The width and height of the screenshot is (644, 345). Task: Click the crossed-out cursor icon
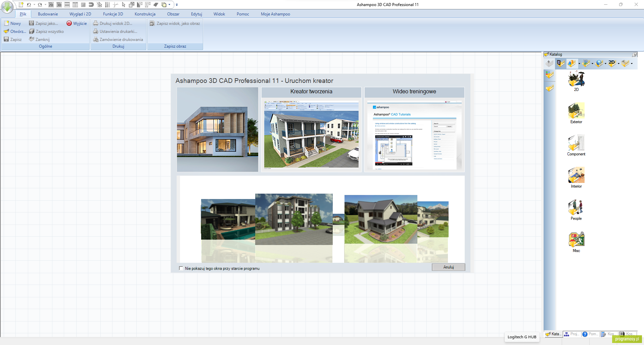click(99, 5)
